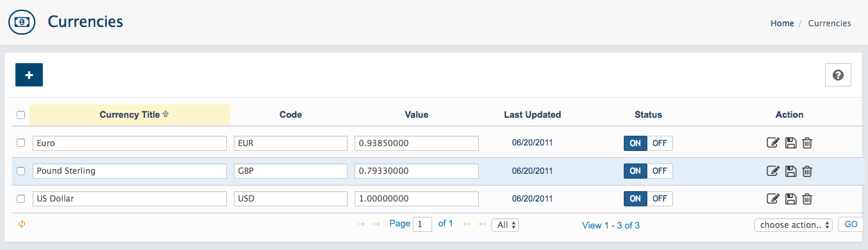Screen dimensions: 868x250
Task: Edit the US Dollar row
Action: point(773,199)
